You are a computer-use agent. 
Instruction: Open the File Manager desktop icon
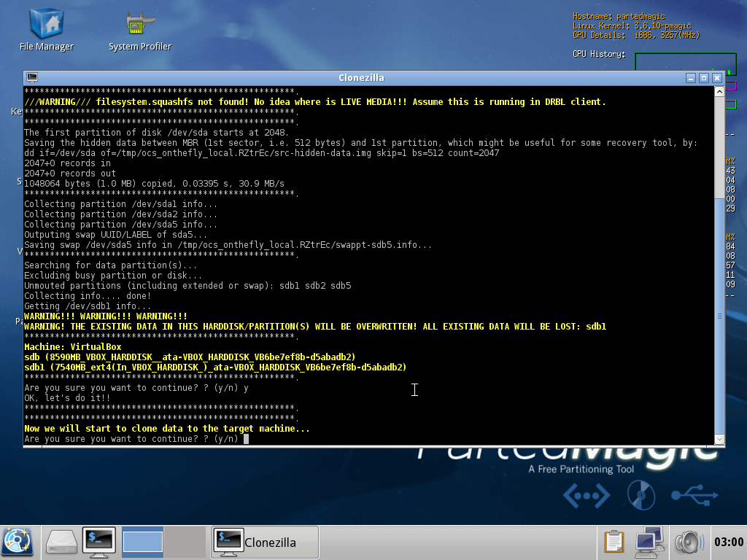click(x=46, y=29)
